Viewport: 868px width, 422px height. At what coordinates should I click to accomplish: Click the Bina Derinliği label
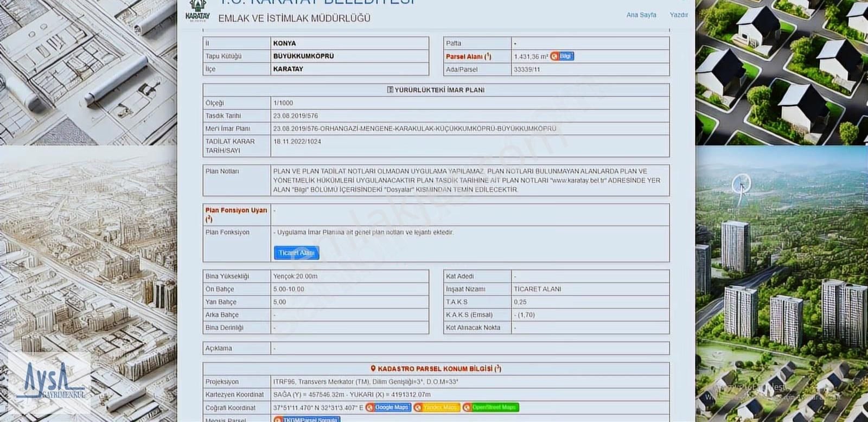[224, 328]
